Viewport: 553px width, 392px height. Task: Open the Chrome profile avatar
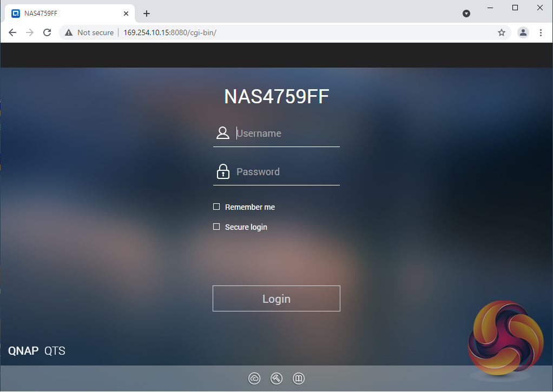[x=523, y=32]
